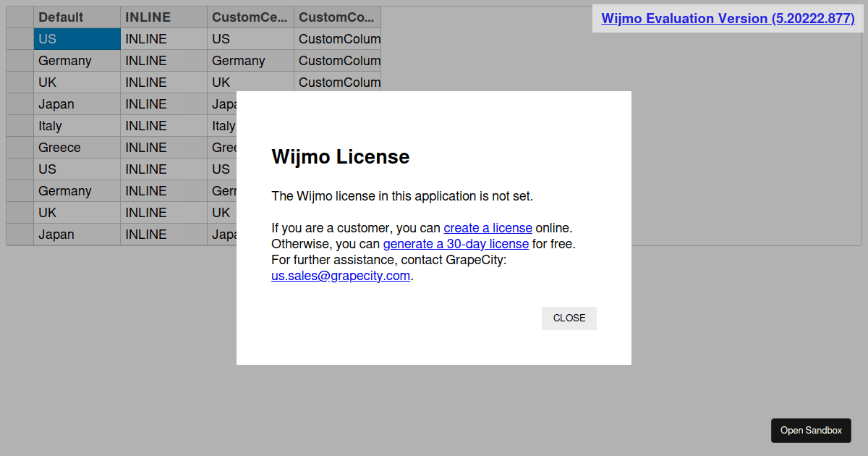Select the highlighted US cell in the Default column
This screenshot has height=456, width=868.
coord(77,39)
